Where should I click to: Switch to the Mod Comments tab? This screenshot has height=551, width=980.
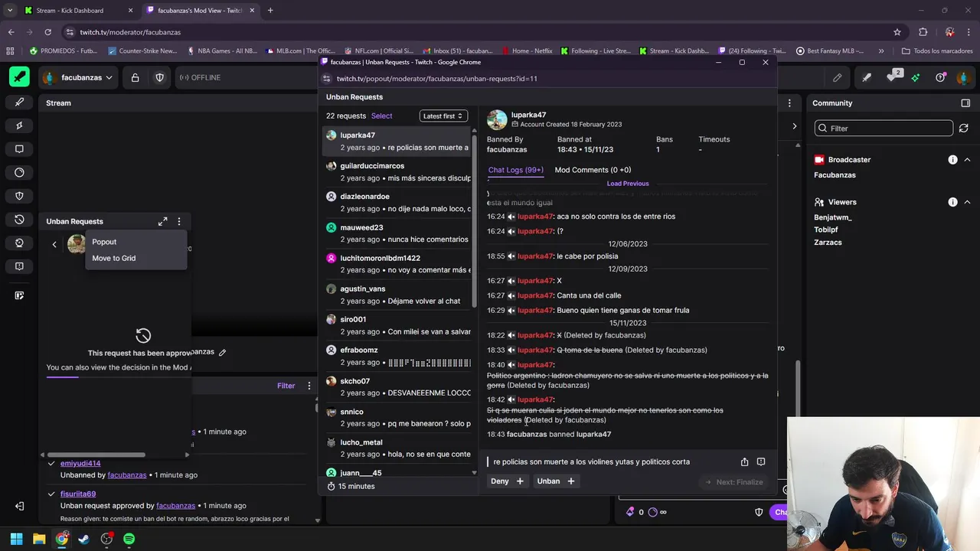[x=593, y=170]
